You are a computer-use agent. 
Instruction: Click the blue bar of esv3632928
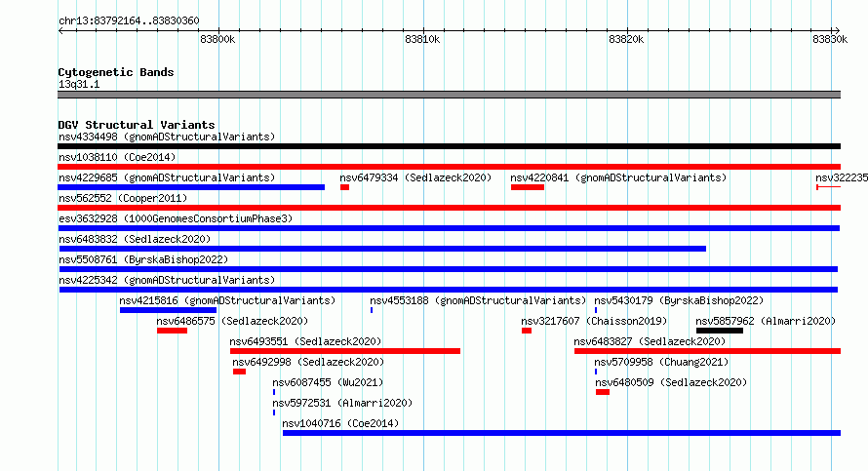449,228
